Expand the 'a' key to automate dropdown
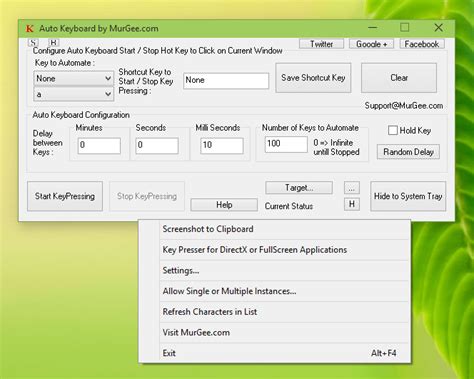Viewport: 474px width, 379px height. pos(74,94)
